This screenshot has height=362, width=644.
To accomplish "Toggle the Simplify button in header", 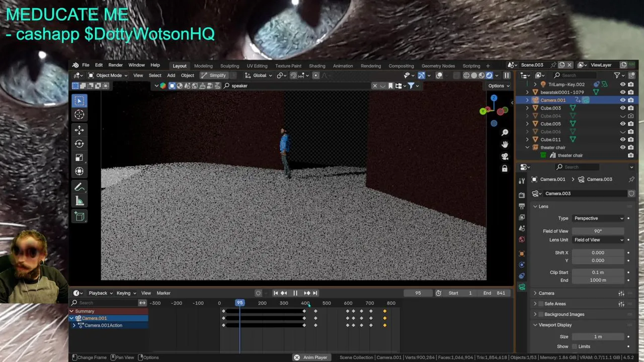I will (x=213, y=75).
